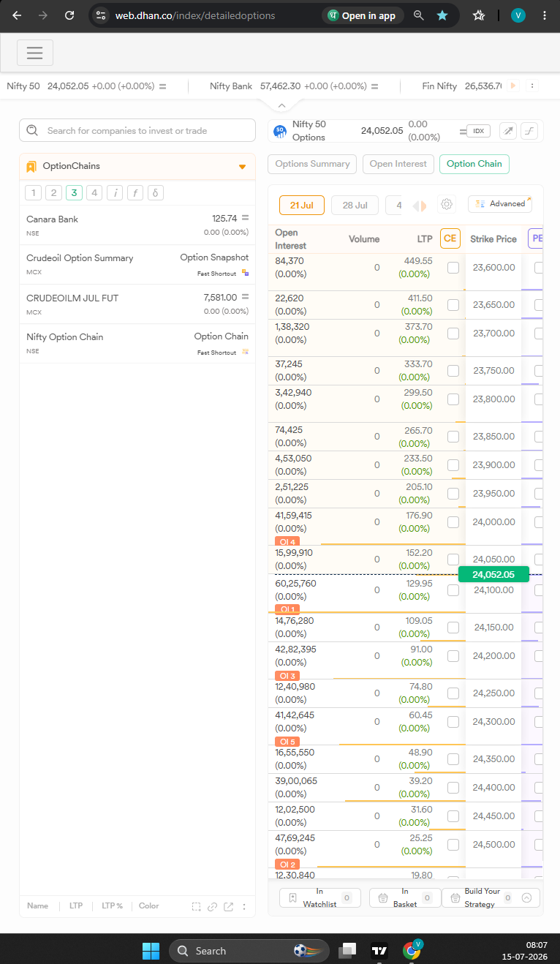Click the watchlist link icon

pos(212,906)
